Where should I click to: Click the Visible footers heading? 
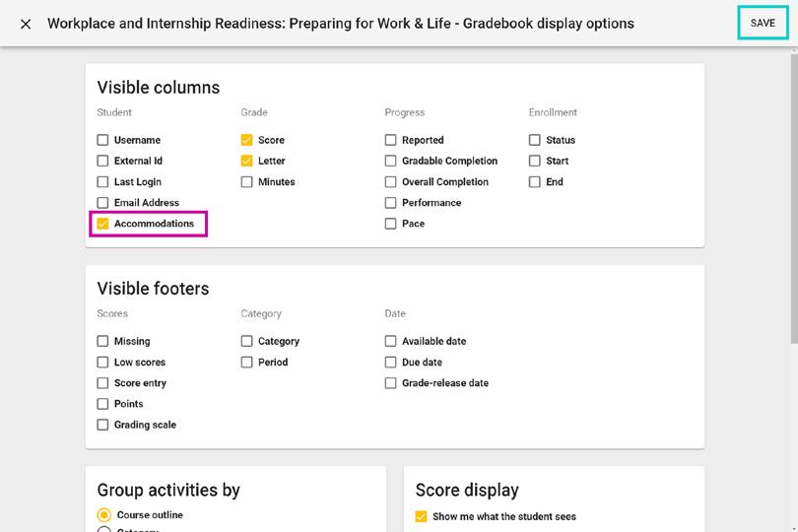153,289
